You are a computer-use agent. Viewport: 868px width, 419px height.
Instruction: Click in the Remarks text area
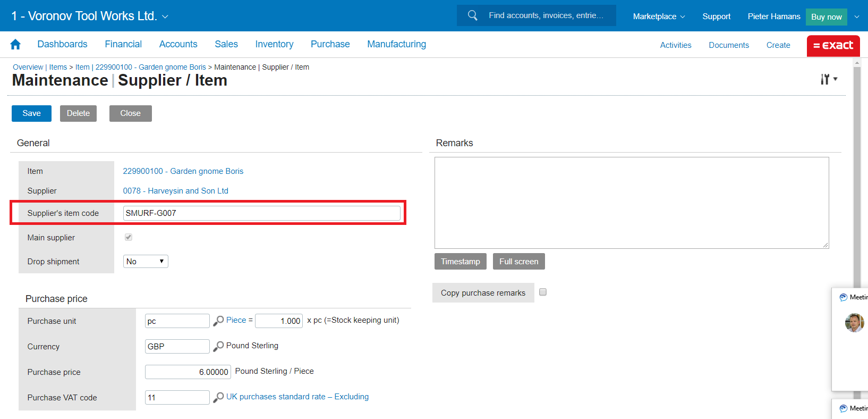coord(632,203)
